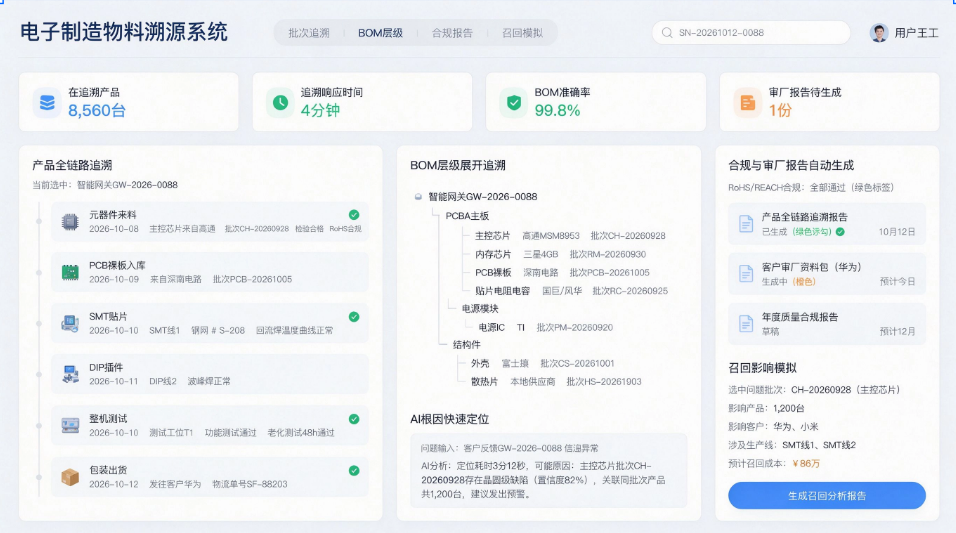Collapse the 智能网关GW-2026-0088 tree root
The image size is (956, 533).
[x=418, y=196]
